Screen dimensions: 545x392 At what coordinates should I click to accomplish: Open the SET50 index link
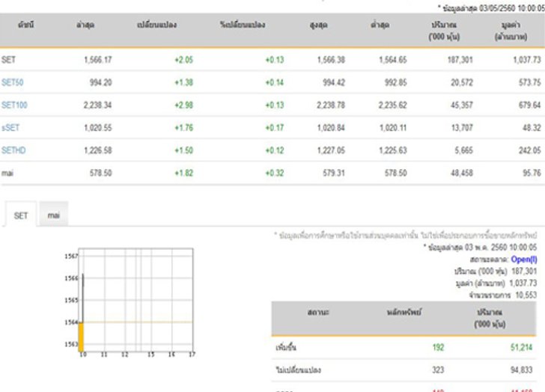(x=13, y=82)
